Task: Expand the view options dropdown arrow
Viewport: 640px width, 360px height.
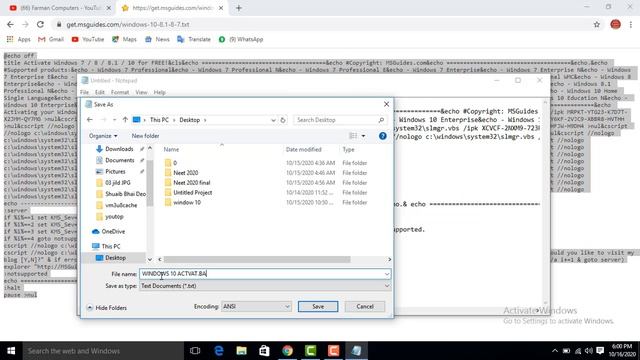Action: 363,136
